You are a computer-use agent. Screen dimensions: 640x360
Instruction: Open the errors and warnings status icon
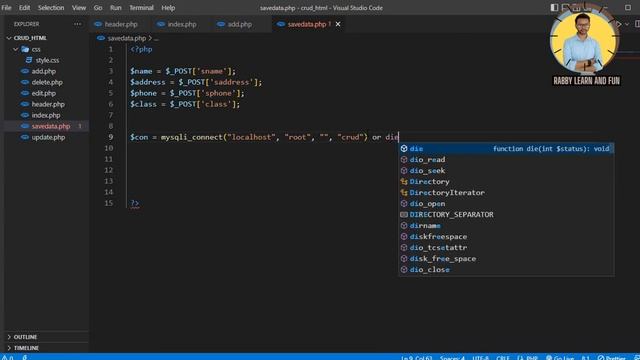tap(7, 357)
